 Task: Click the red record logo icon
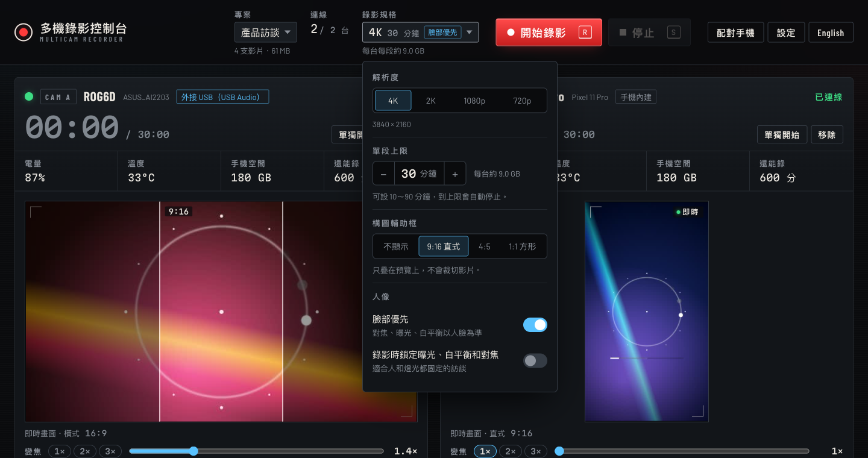[x=24, y=32]
